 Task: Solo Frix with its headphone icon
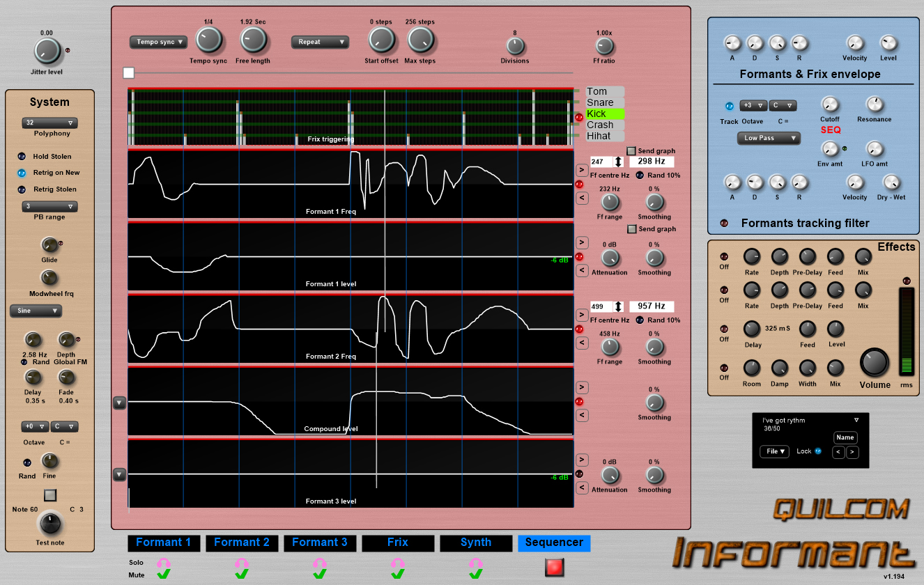pyautogui.click(x=398, y=563)
